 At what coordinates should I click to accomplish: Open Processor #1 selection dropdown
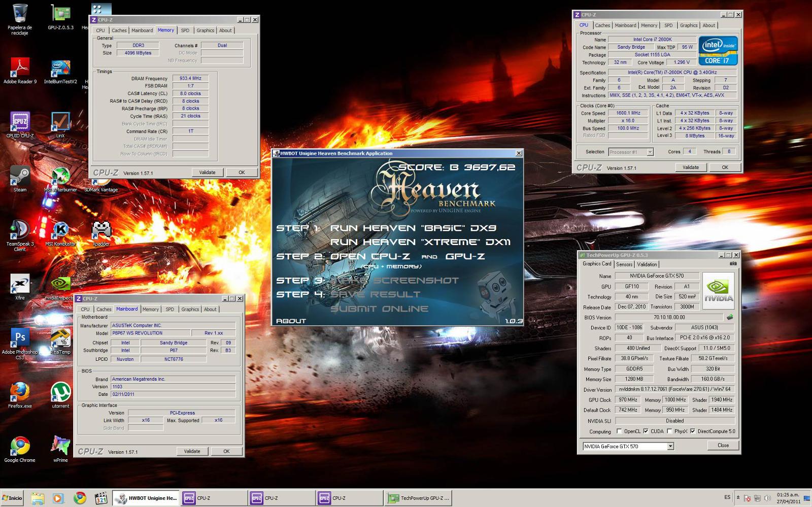point(650,152)
